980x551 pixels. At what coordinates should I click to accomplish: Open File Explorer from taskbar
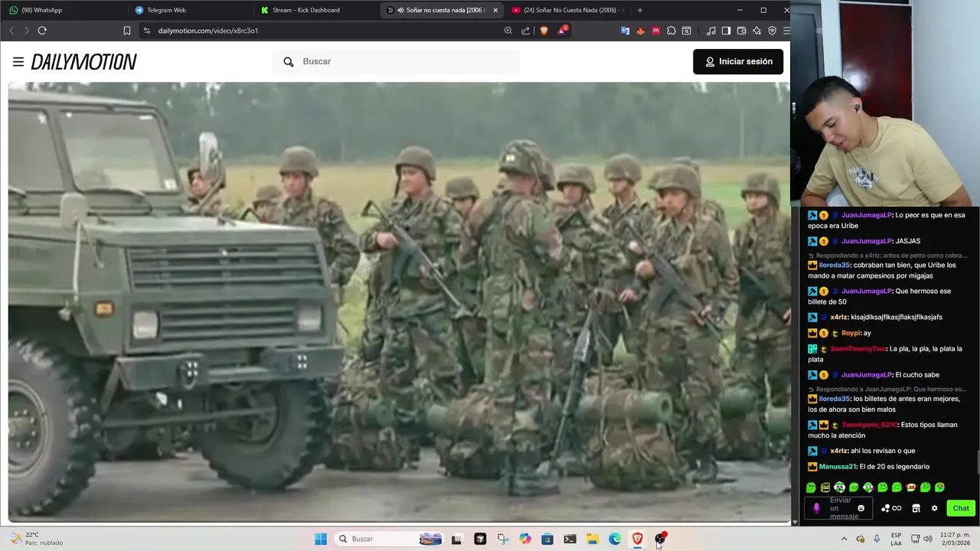(593, 539)
